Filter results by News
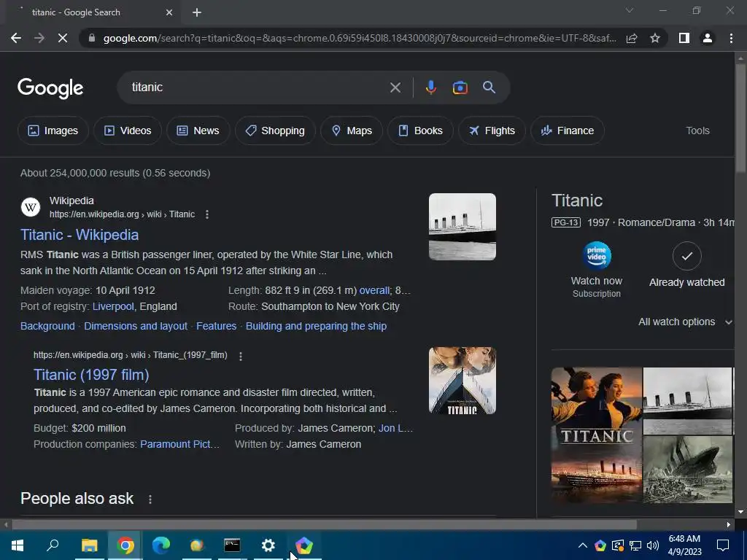This screenshot has height=560, width=747. click(x=198, y=131)
